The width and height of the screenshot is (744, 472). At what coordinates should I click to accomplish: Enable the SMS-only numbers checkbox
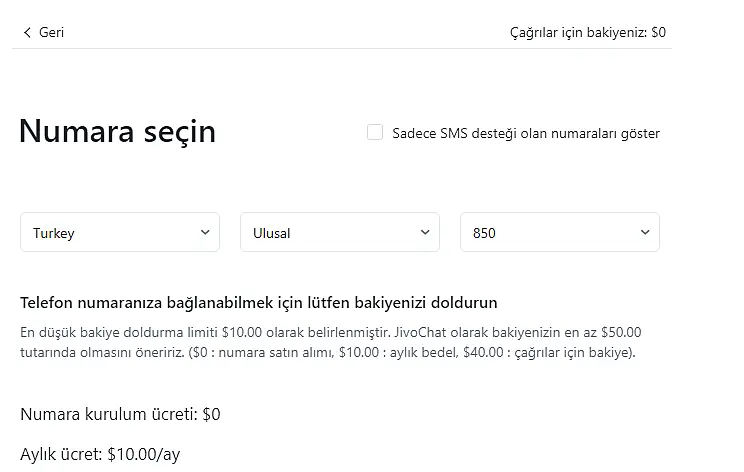pos(375,132)
